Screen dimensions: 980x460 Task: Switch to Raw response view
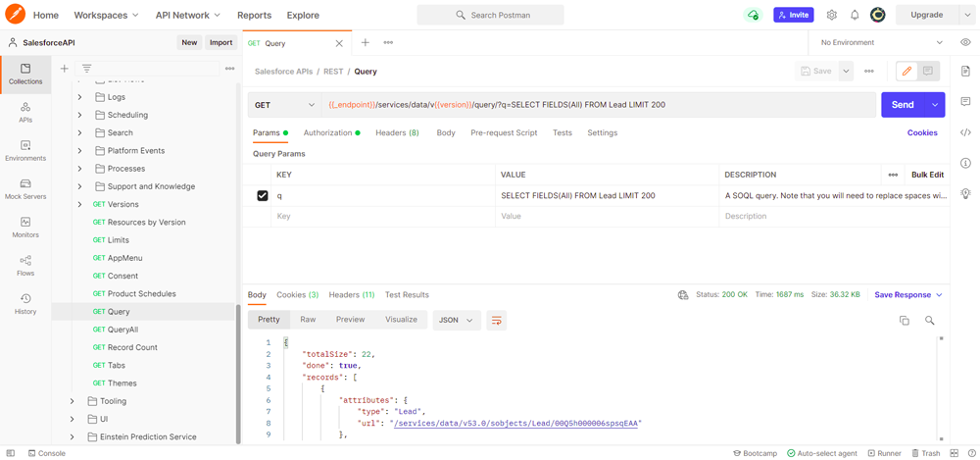coord(308,319)
